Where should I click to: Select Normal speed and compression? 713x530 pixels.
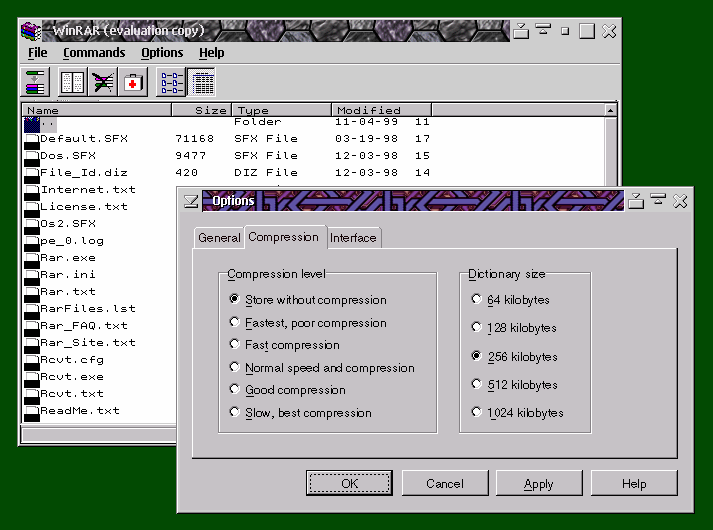[x=322, y=368]
